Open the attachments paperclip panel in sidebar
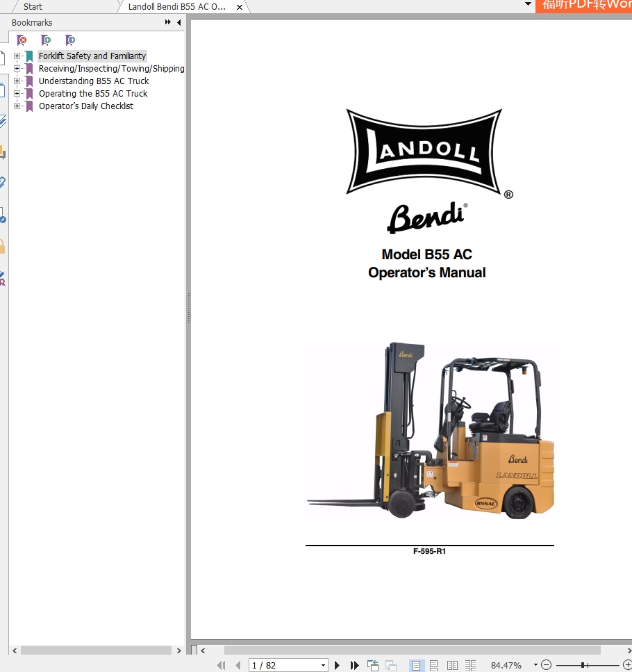Screen dimensions: 632x672 pos(2,183)
